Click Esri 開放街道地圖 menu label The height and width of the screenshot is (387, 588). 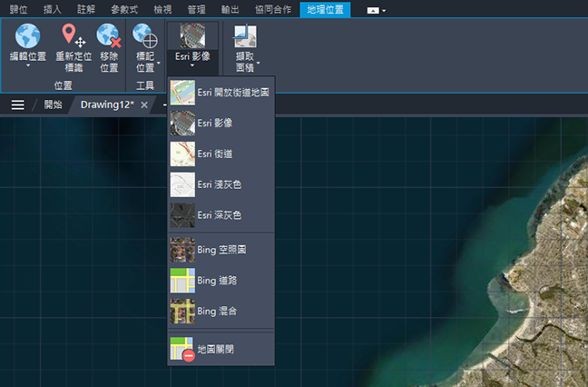(x=233, y=93)
